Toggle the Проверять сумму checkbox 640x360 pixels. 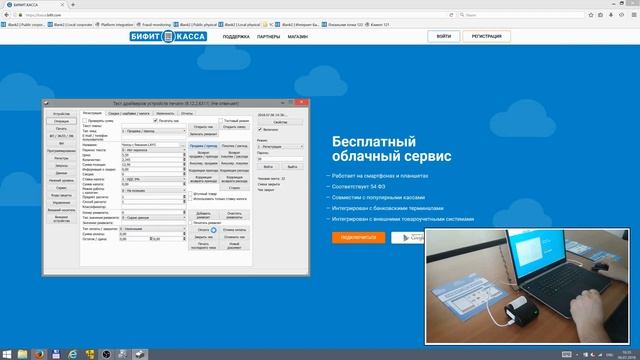coord(85,121)
